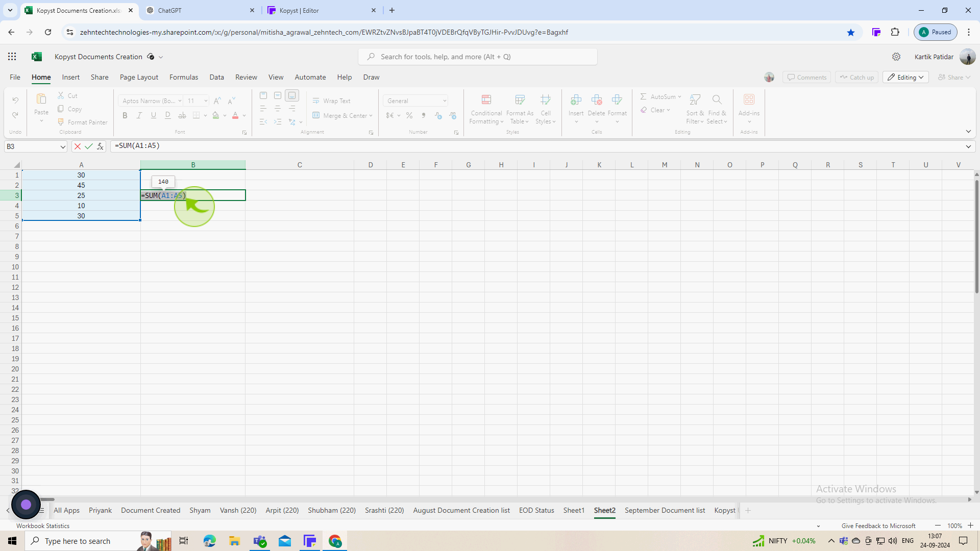Click the Catch up button
Viewport: 980px width, 551px height.
(x=857, y=77)
